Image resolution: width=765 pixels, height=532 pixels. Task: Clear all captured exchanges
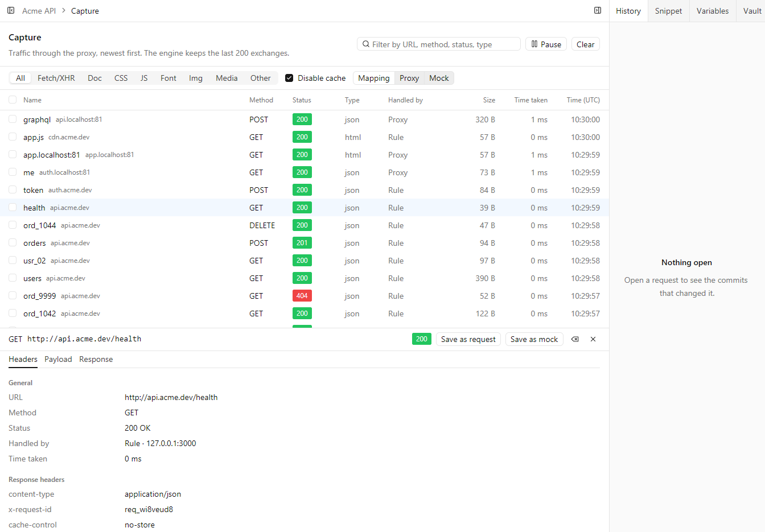(585, 44)
